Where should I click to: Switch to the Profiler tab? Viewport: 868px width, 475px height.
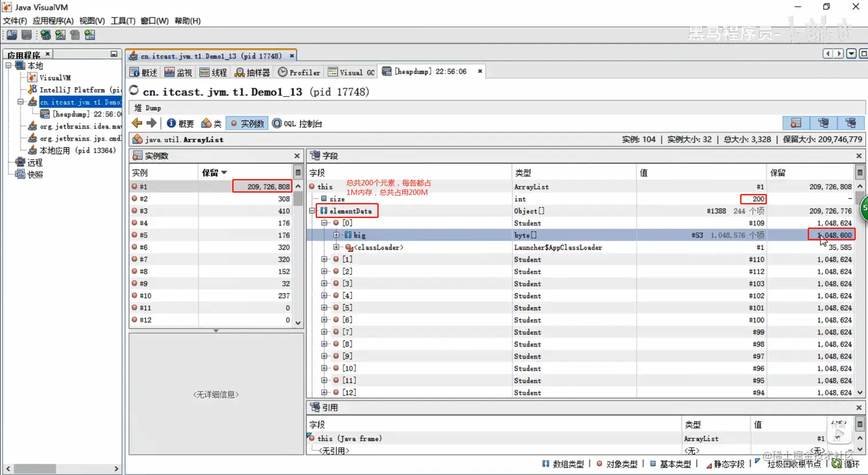[299, 72]
